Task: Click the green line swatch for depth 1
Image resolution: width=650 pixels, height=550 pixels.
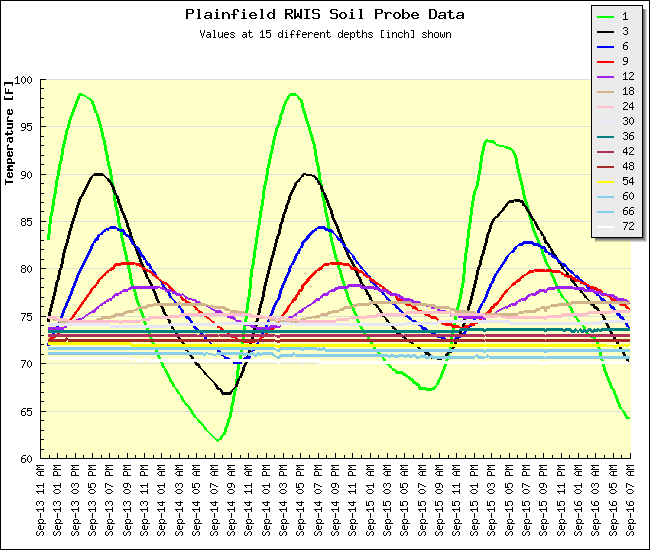Action: pyautogui.click(x=606, y=16)
